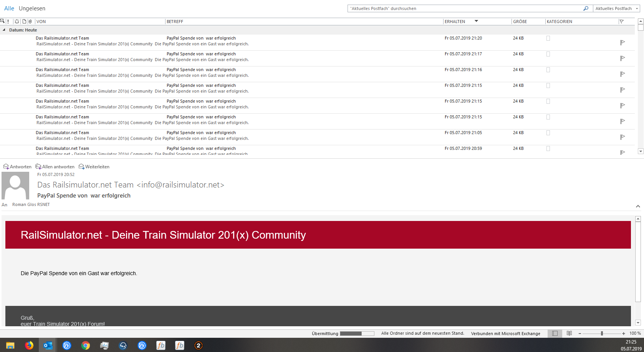Image resolution: width=644 pixels, height=352 pixels.
Task: Sort by the importance exclamation column
Action: 8,22
